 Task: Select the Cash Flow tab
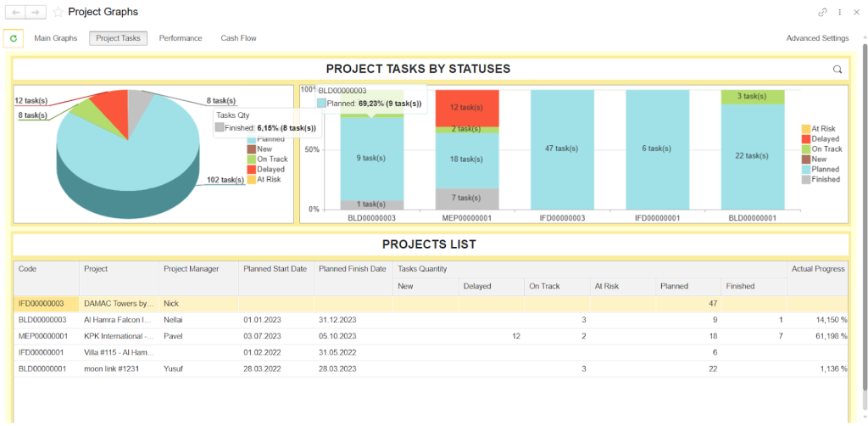pyautogui.click(x=238, y=38)
